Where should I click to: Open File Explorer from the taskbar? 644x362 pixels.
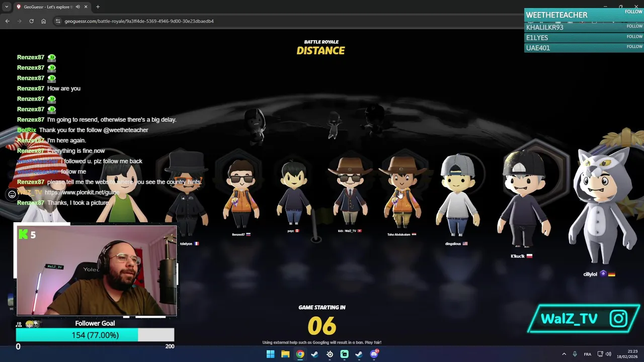pyautogui.click(x=285, y=354)
